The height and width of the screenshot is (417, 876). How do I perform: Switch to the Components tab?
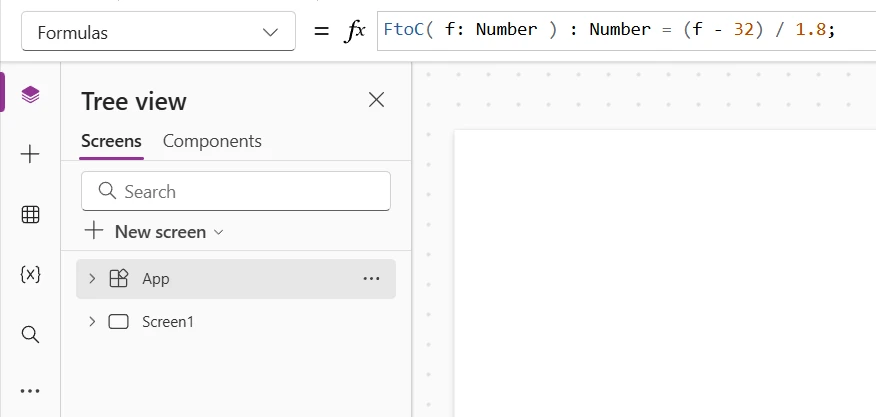212,141
